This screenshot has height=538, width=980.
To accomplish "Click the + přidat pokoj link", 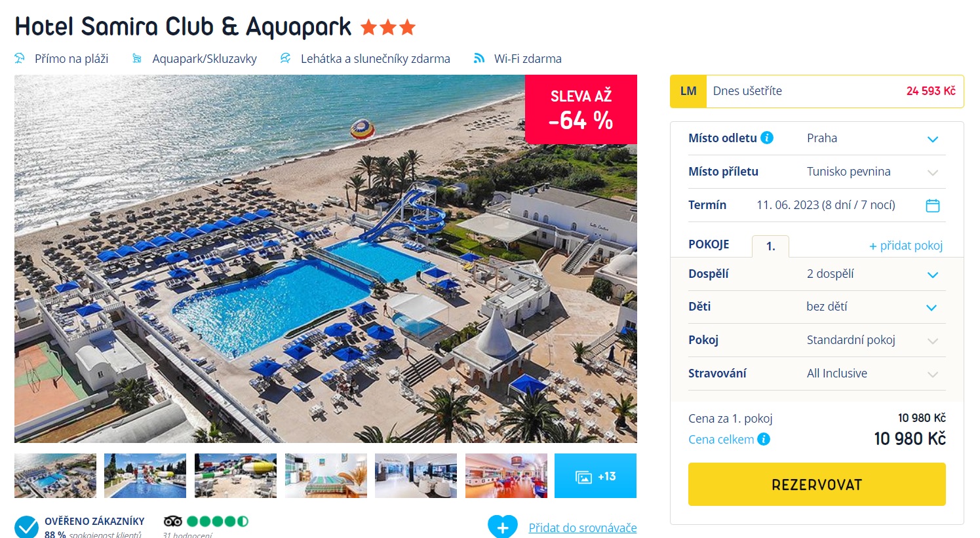I will coord(906,246).
